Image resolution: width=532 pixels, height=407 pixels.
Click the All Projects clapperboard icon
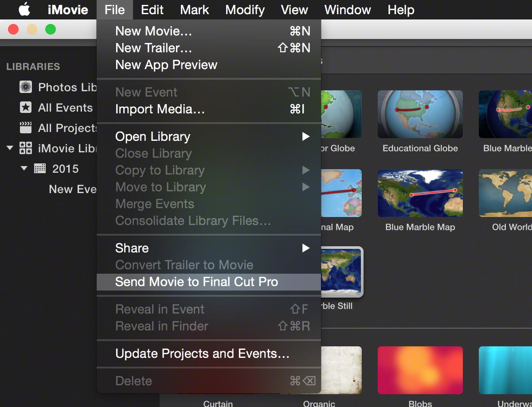(x=26, y=128)
